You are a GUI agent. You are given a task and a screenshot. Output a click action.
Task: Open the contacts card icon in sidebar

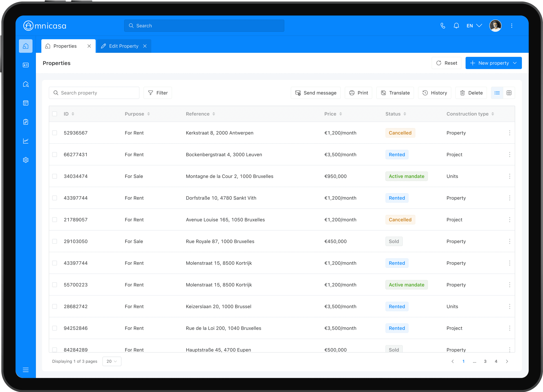(26, 65)
